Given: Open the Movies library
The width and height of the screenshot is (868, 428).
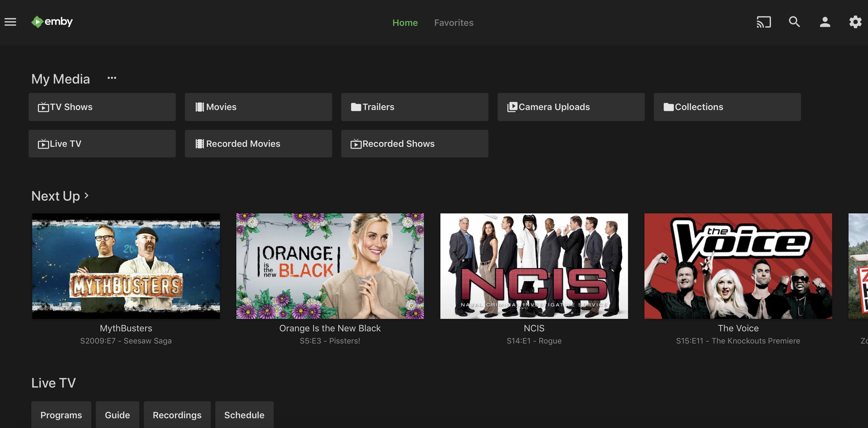Looking at the screenshot, I should 258,107.
